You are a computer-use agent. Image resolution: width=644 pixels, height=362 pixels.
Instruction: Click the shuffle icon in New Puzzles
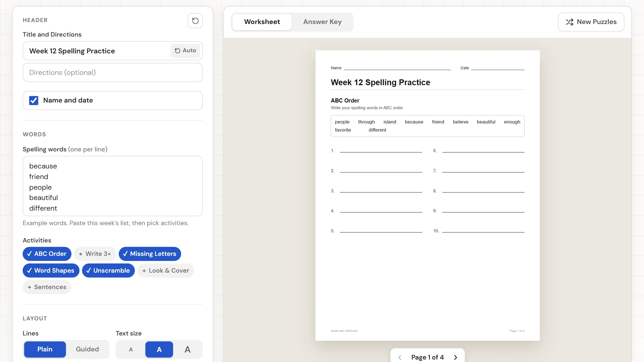pos(569,22)
